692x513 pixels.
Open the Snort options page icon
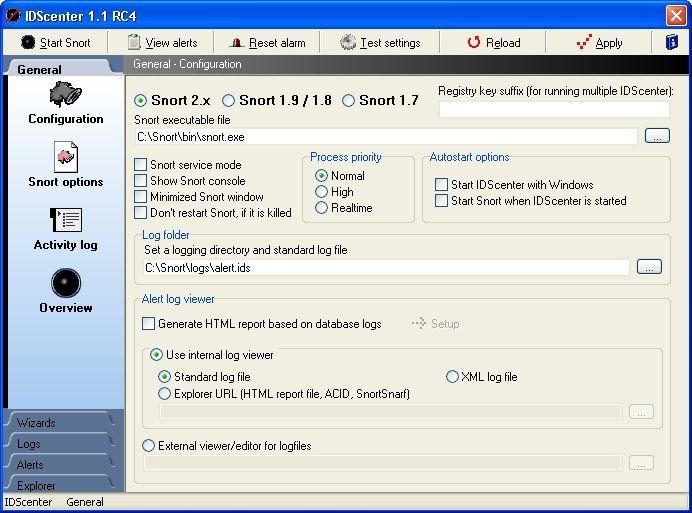click(66, 157)
